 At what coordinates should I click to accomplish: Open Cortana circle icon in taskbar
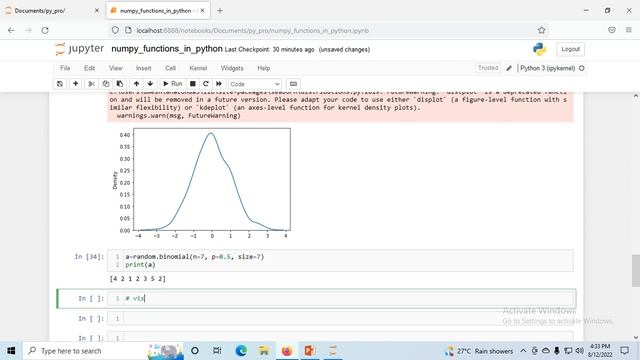point(195,351)
